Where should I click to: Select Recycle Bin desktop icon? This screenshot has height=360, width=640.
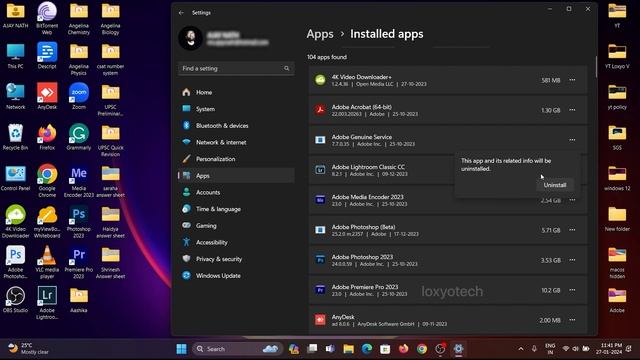tap(16, 137)
